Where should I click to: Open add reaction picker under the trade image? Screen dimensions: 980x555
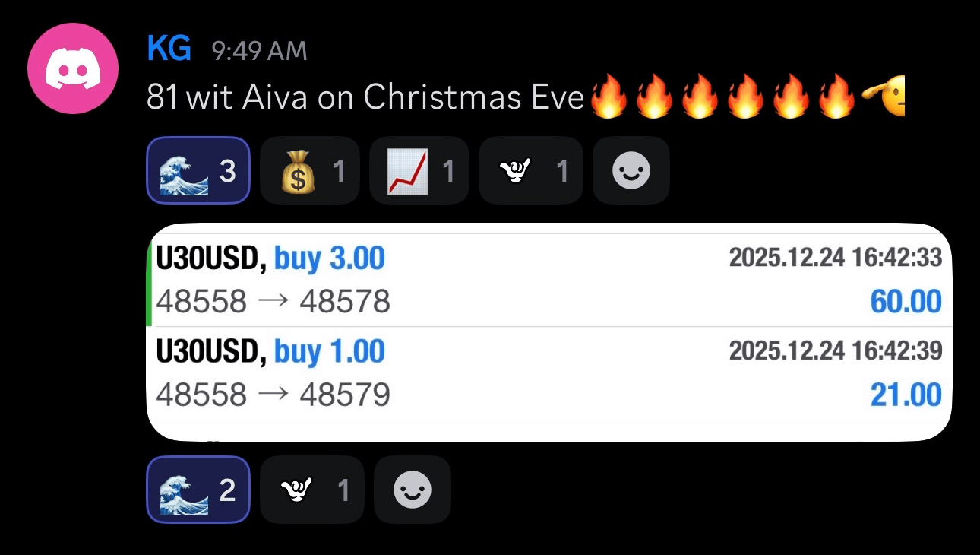coord(413,490)
